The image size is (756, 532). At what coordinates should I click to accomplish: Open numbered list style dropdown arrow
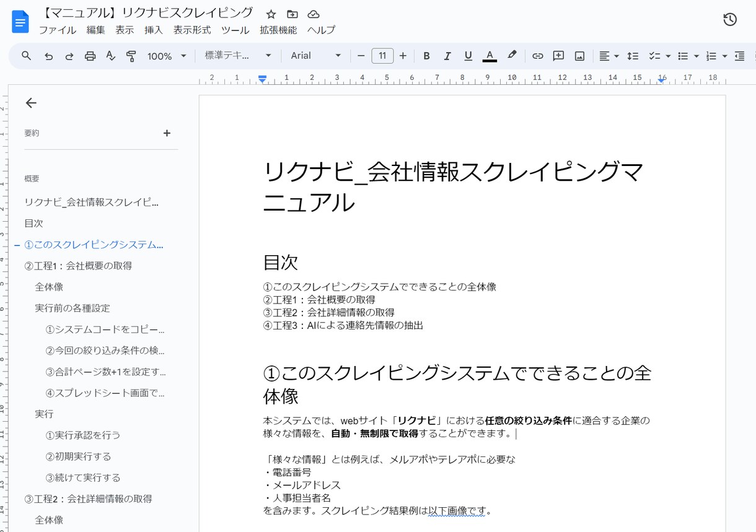[725, 56]
